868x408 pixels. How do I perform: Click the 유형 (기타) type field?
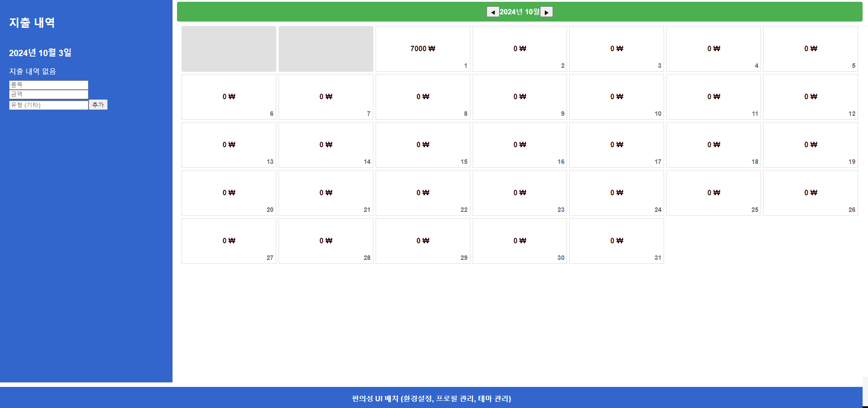click(x=49, y=105)
